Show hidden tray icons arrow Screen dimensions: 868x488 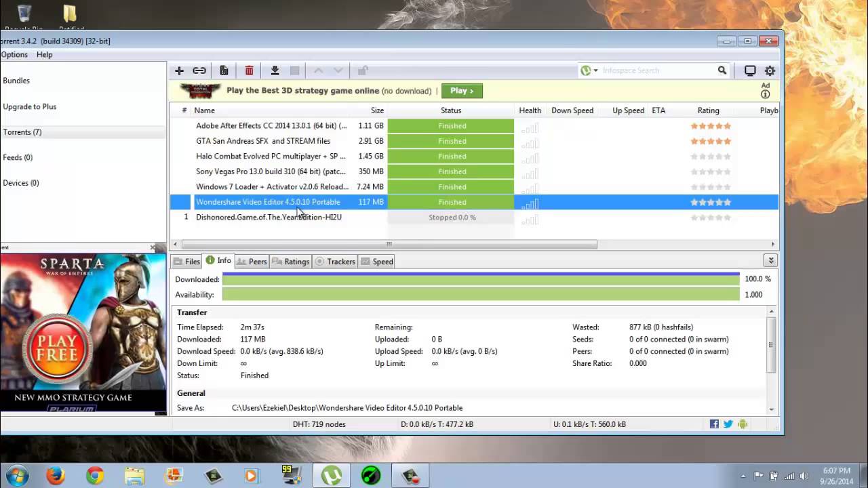pos(743,476)
